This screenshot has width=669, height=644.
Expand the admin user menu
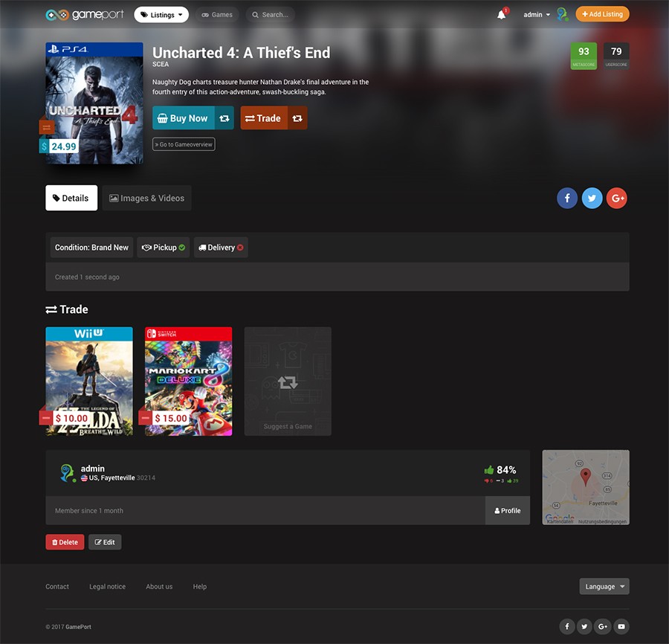(537, 15)
